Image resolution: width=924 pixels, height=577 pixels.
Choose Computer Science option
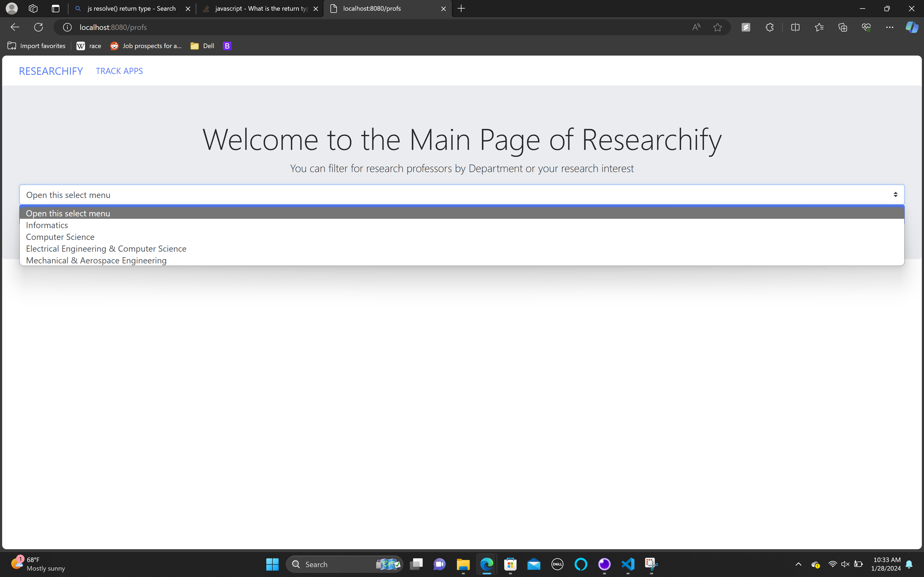point(60,237)
